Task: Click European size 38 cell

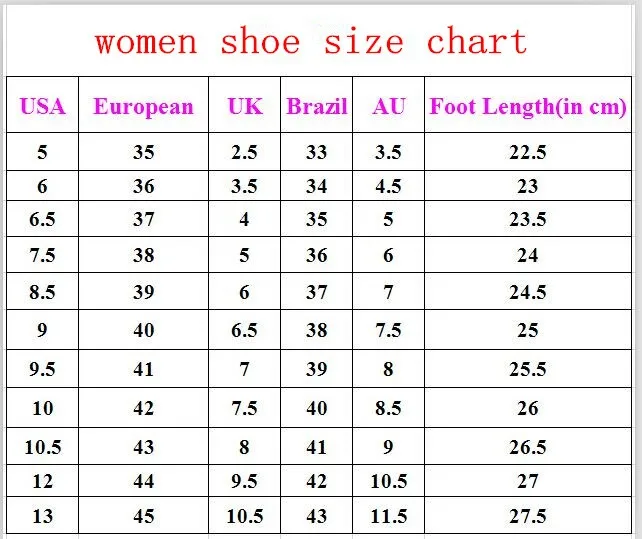Action: pyautogui.click(x=143, y=255)
